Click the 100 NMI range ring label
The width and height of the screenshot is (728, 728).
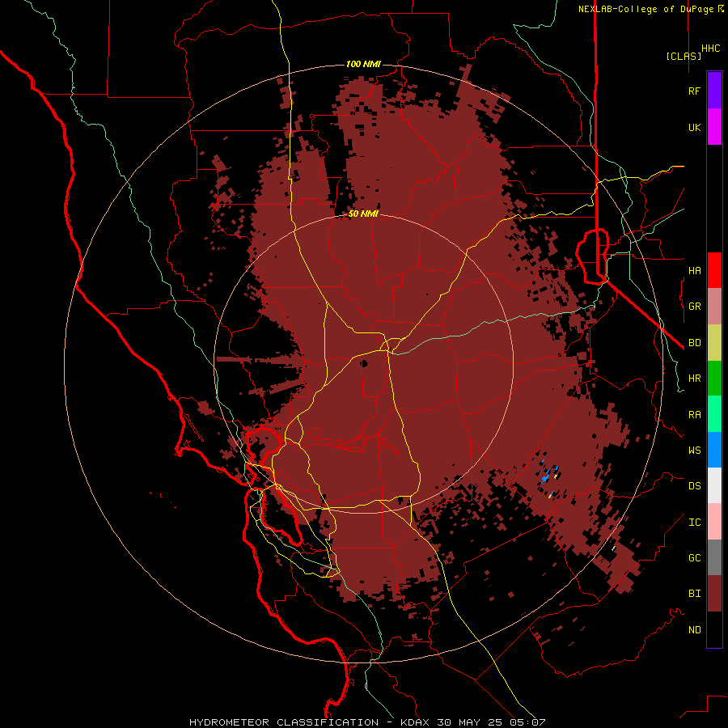(x=363, y=64)
